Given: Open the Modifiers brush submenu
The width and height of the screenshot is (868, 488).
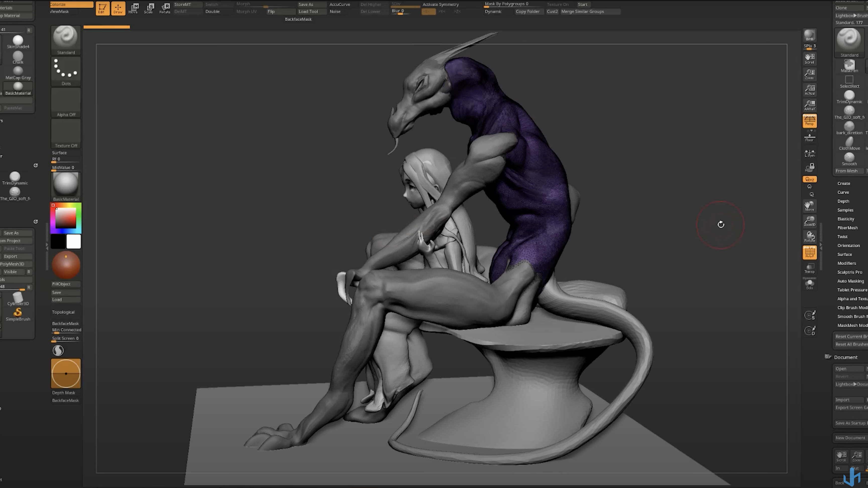Looking at the screenshot, I should [x=846, y=263].
